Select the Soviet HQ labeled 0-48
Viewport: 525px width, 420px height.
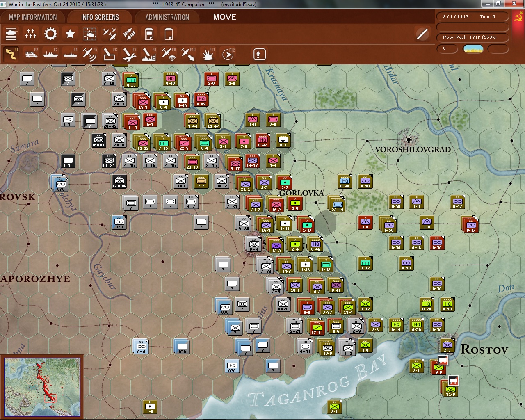[345, 181]
